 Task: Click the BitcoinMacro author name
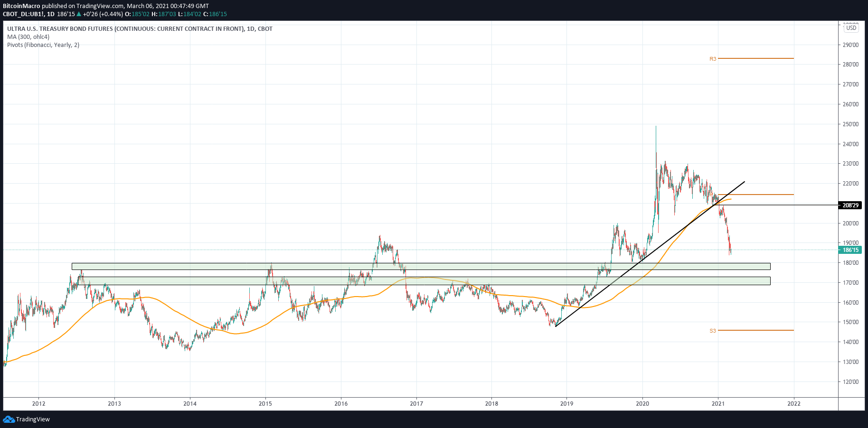tap(21, 6)
